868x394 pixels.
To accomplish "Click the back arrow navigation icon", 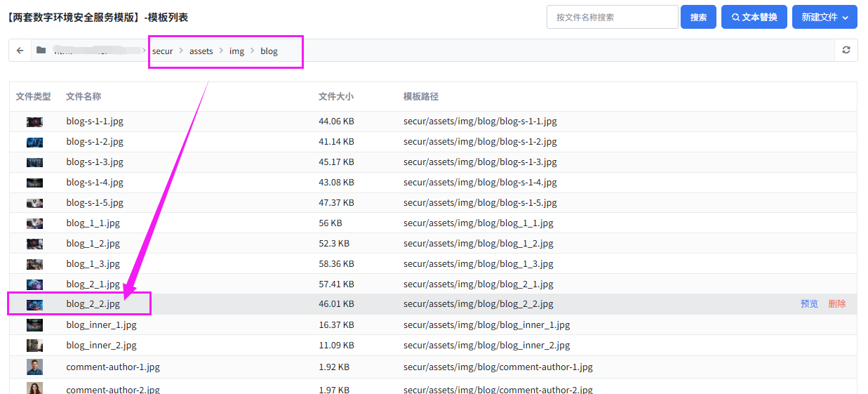I will point(20,51).
